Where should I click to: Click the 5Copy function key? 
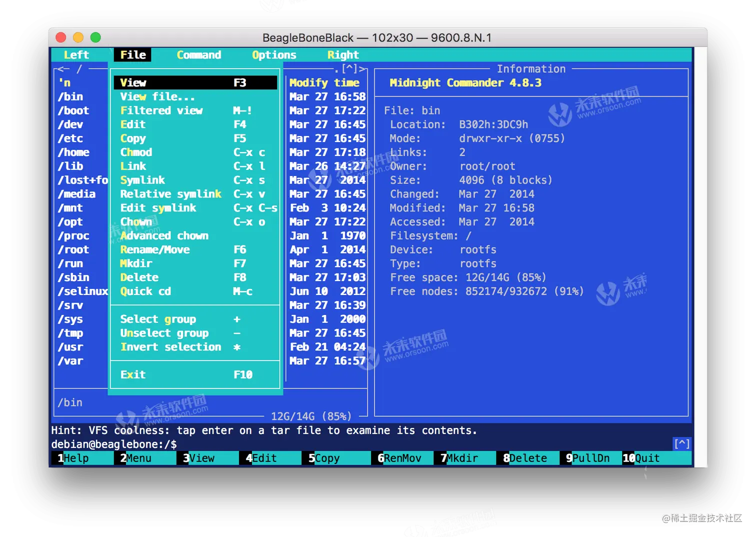coord(336,458)
